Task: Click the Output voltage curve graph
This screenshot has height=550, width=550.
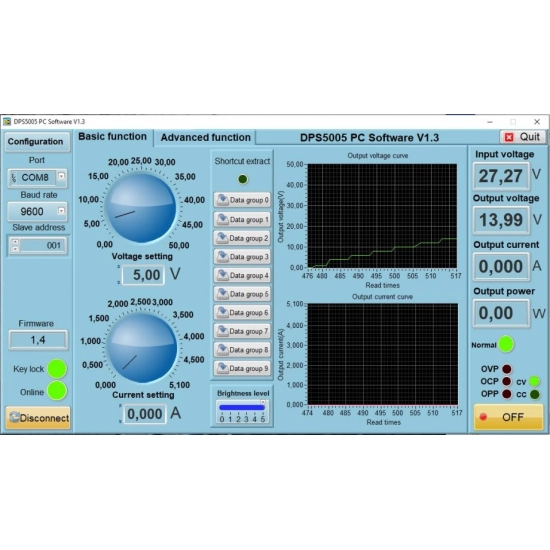Action: click(382, 216)
